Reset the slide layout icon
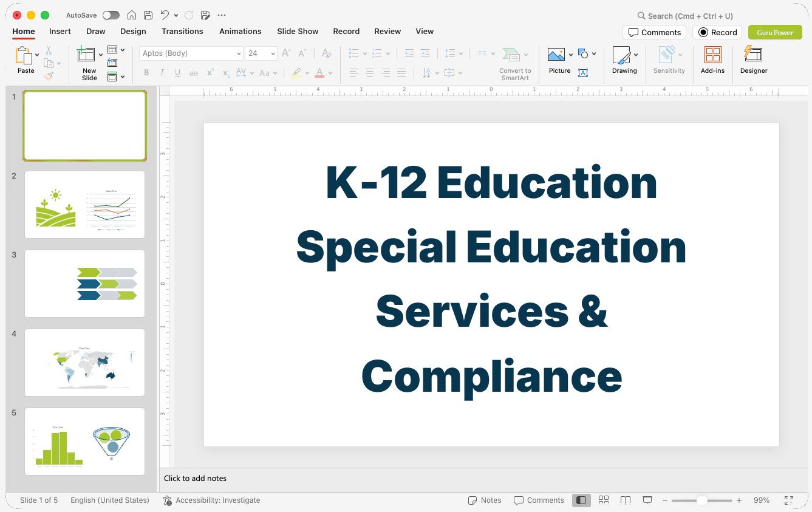812x512 pixels. (112, 63)
